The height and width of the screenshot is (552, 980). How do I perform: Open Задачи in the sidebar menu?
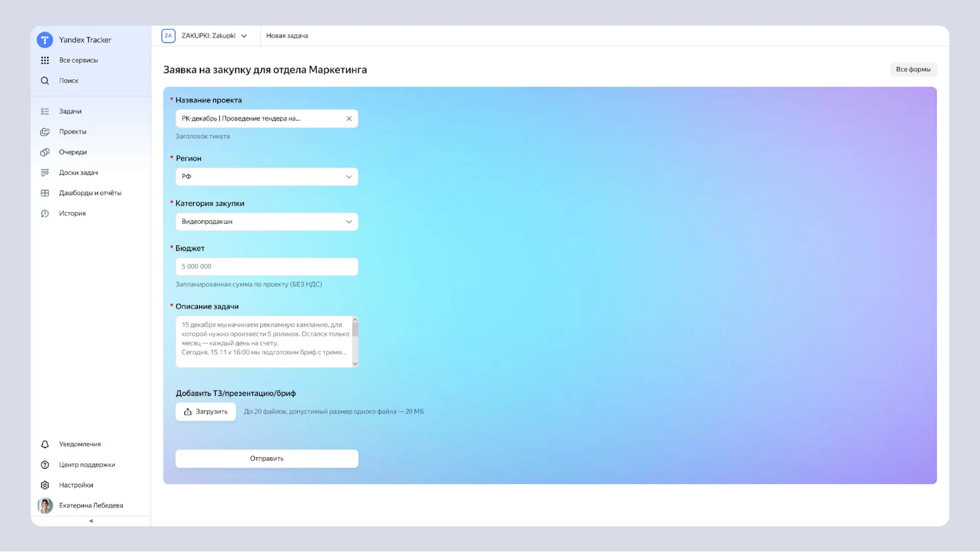[x=70, y=112]
